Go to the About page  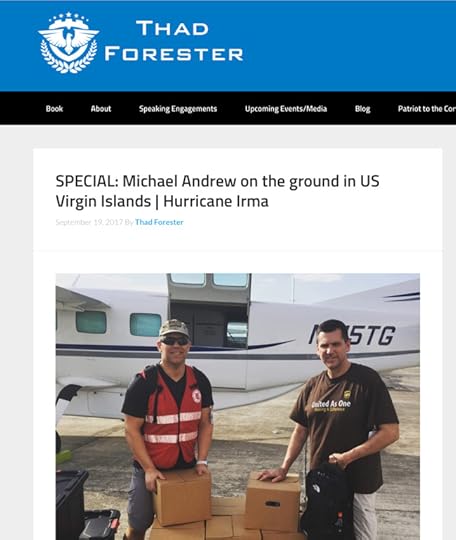101,109
